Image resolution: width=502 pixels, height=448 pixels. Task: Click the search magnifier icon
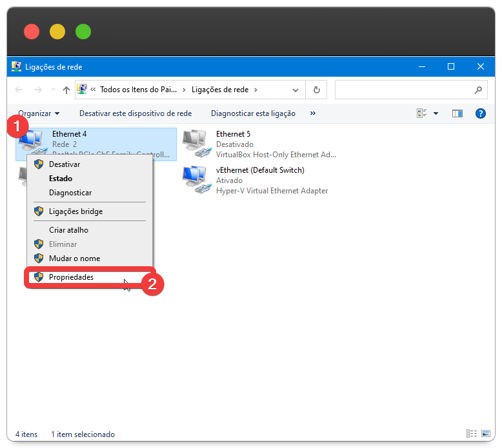point(478,90)
